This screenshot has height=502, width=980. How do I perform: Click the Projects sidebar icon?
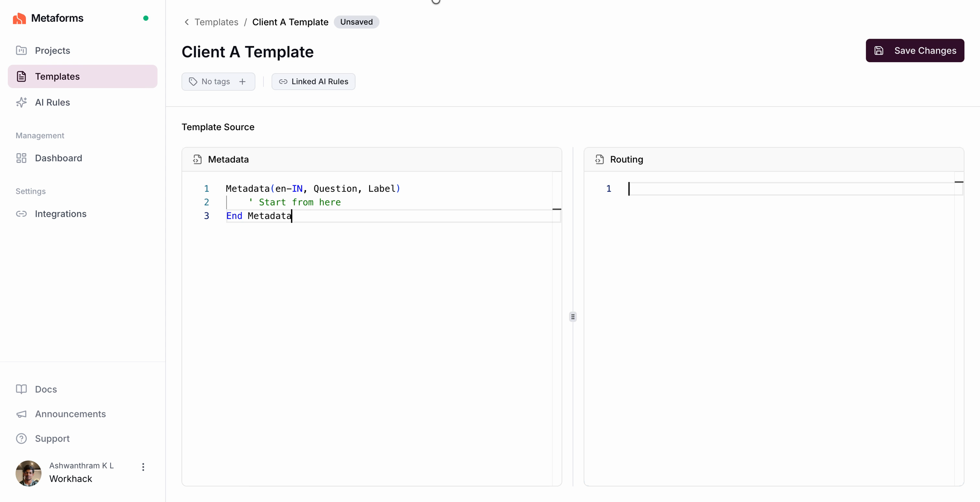click(x=21, y=51)
